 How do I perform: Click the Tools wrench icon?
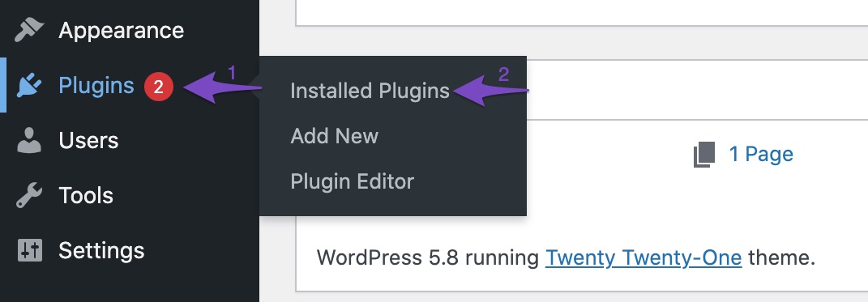pos(29,195)
